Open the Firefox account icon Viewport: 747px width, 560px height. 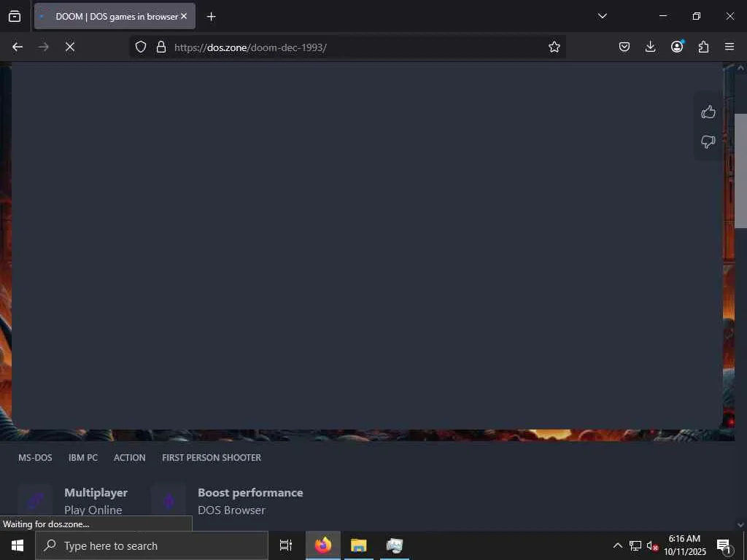677,47
